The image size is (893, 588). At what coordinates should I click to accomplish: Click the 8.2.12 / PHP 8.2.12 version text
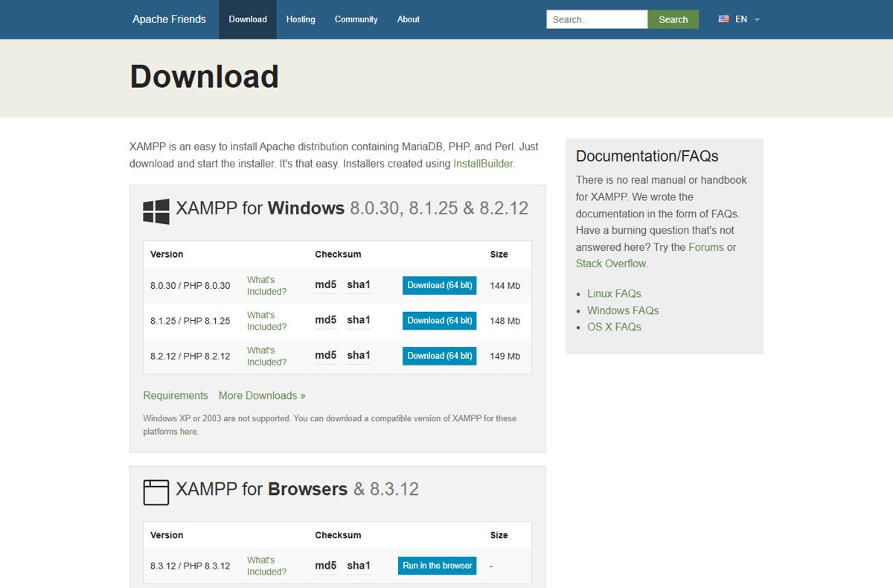coord(191,356)
